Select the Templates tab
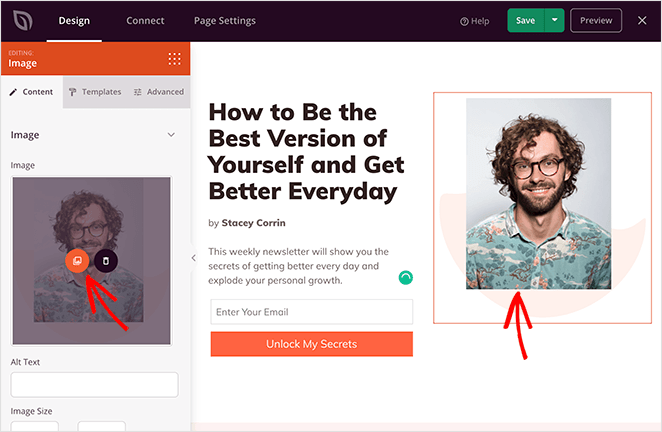 (95, 92)
